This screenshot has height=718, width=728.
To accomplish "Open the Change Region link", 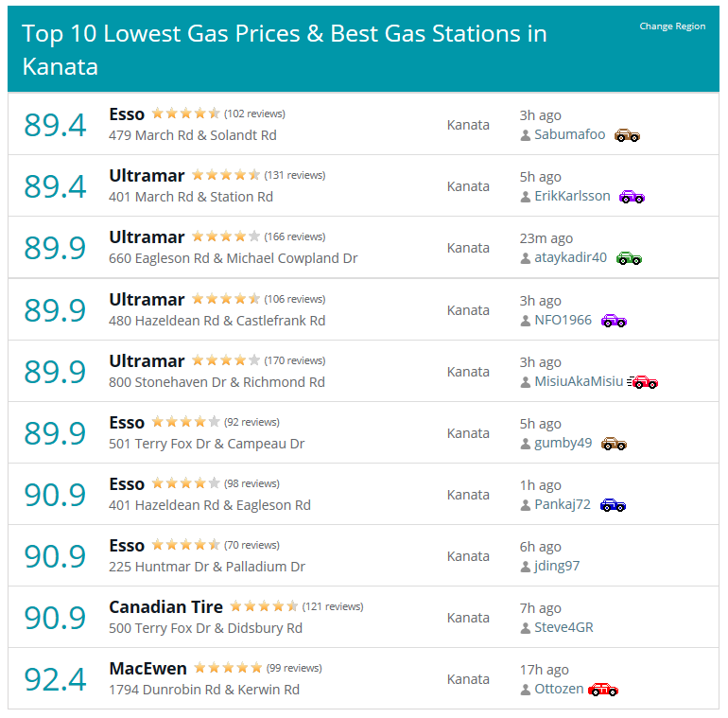I will (x=672, y=26).
